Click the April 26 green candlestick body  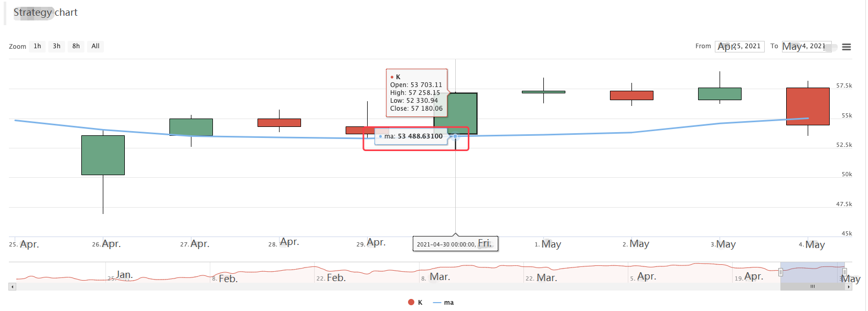tap(103, 155)
